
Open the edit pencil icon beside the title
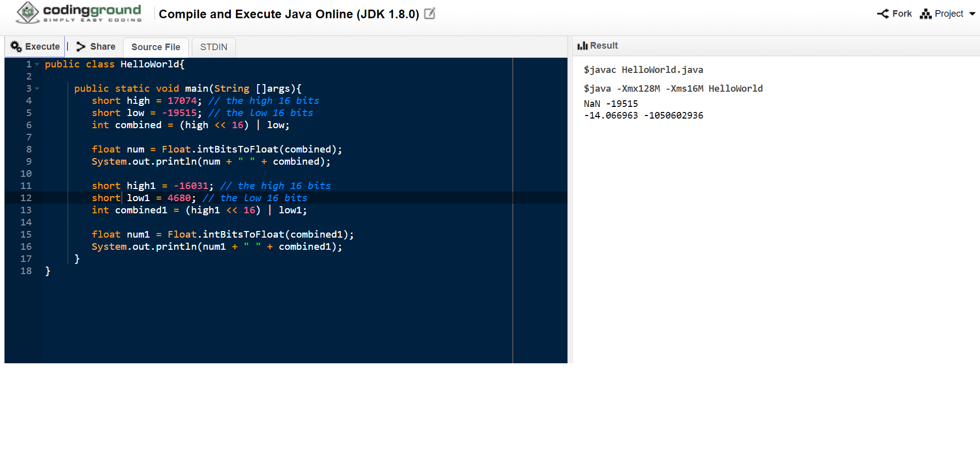(429, 14)
